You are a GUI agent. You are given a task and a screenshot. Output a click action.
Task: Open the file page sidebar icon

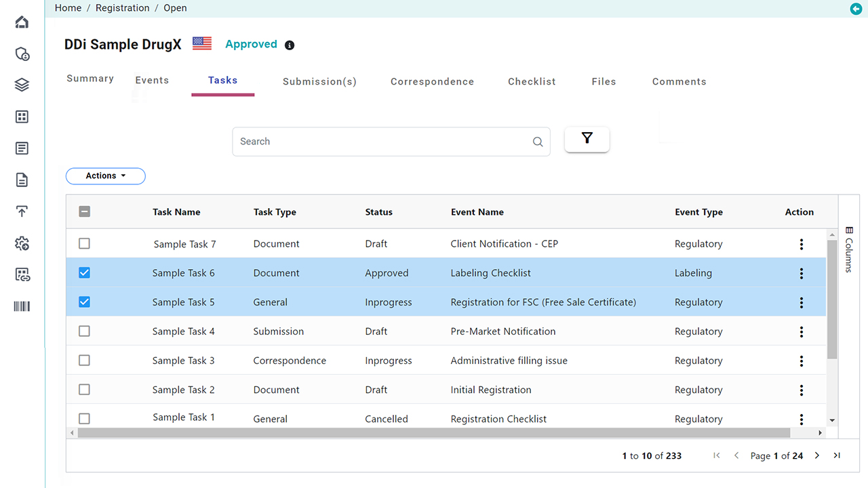click(22, 180)
